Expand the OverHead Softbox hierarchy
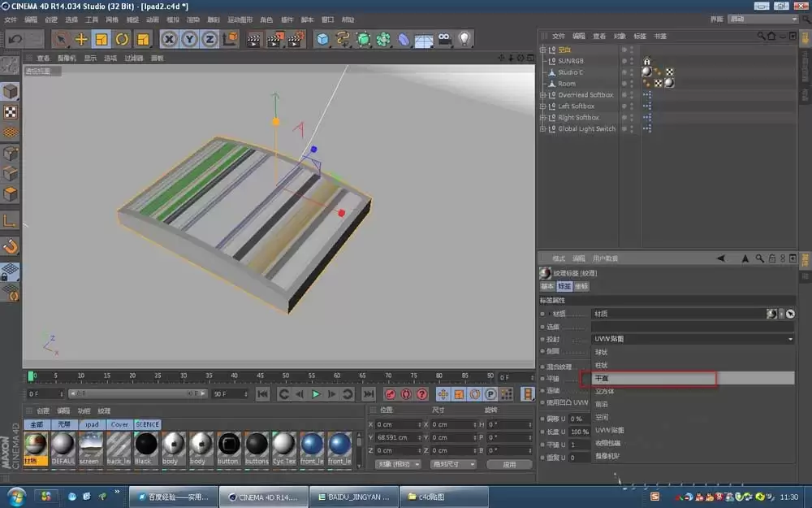The width and height of the screenshot is (812, 508). [x=542, y=95]
